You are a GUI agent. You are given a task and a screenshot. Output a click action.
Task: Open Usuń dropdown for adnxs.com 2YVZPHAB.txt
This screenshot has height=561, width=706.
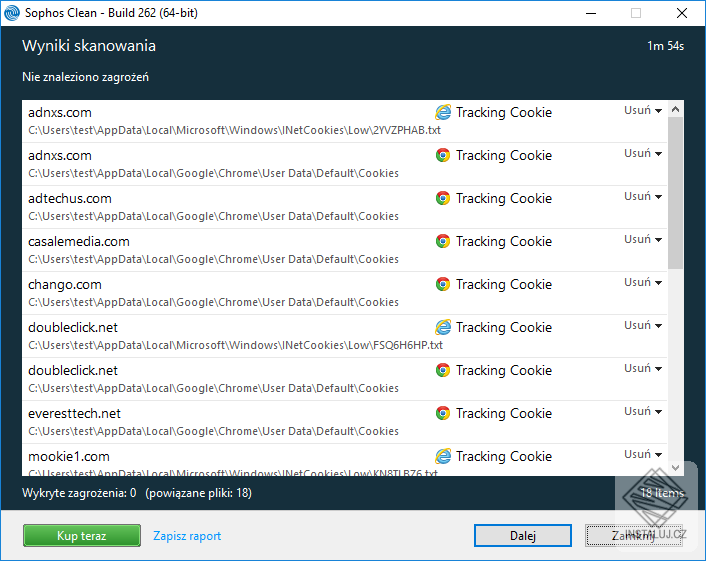click(x=643, y=110)
